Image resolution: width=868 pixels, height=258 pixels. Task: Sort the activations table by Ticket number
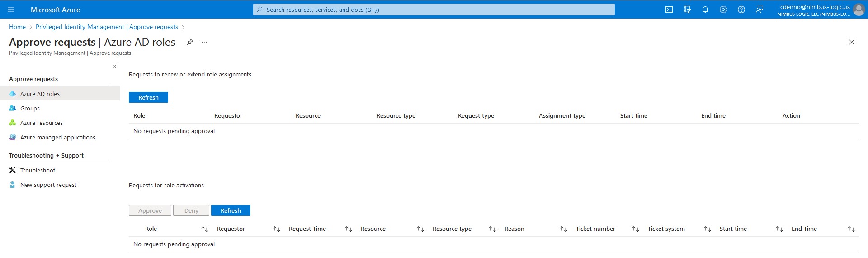pyautogui.click(x=636, y=229)
